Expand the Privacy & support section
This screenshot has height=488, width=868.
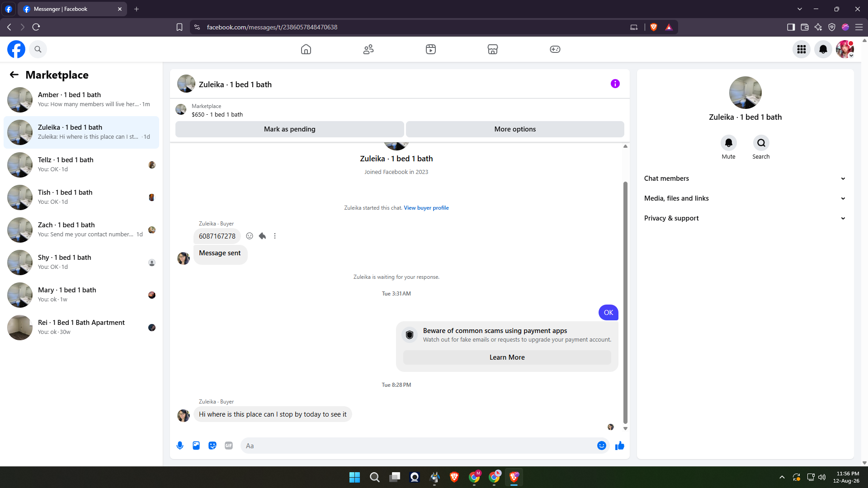pyautogui.click(x=745, y=218)
